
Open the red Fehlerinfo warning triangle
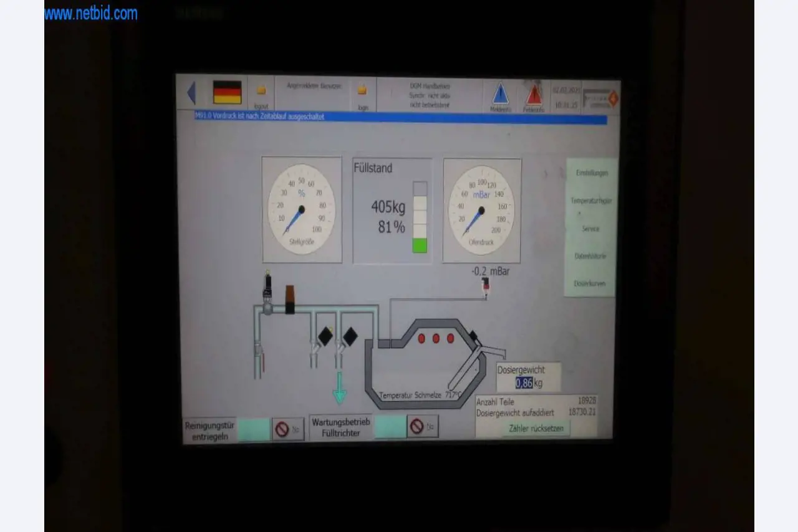(534, 95)
